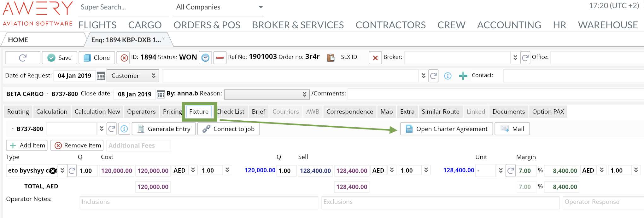Open the Close date calendar picker
Image resolution: width=644 pixels, height=218 pixels.
161,94
